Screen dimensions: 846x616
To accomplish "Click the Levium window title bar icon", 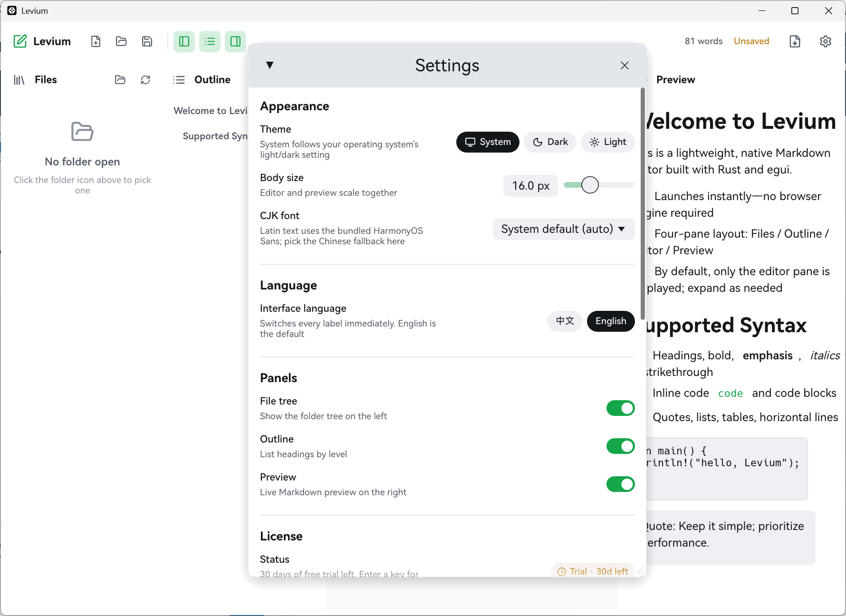I will coord(12,10).
